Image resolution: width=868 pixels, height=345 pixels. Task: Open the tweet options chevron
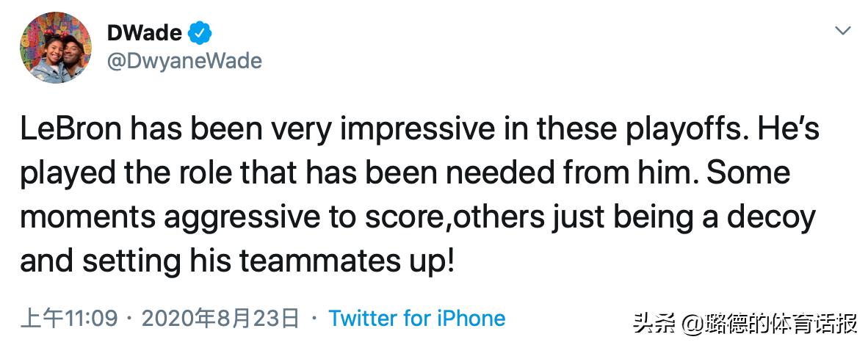click(x=844, y=32)
